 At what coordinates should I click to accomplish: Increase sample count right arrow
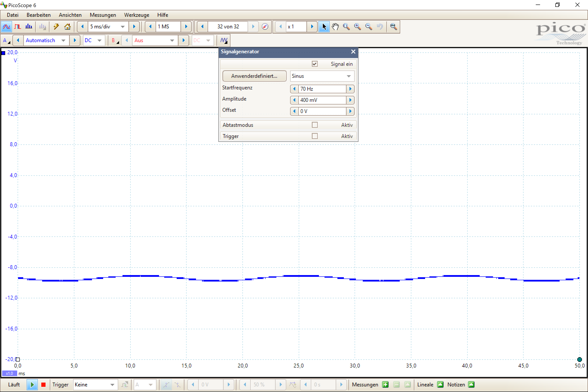(186, 26)
